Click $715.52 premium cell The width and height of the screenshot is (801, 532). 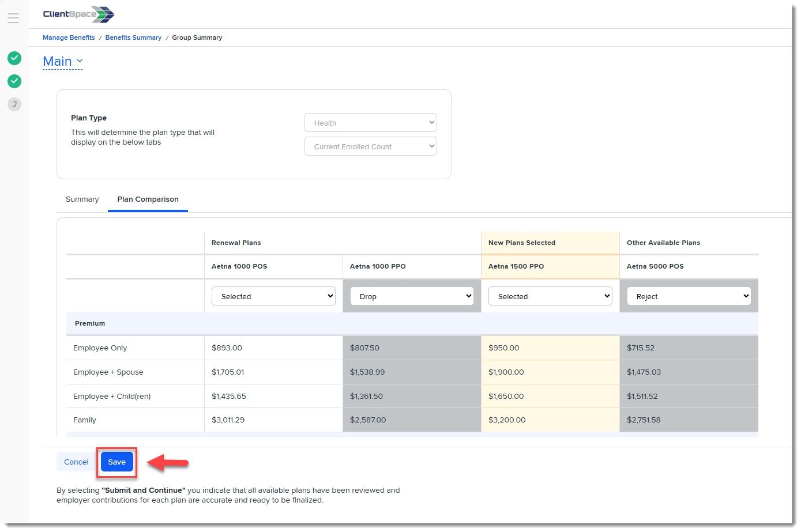click(x=689, y=348)
